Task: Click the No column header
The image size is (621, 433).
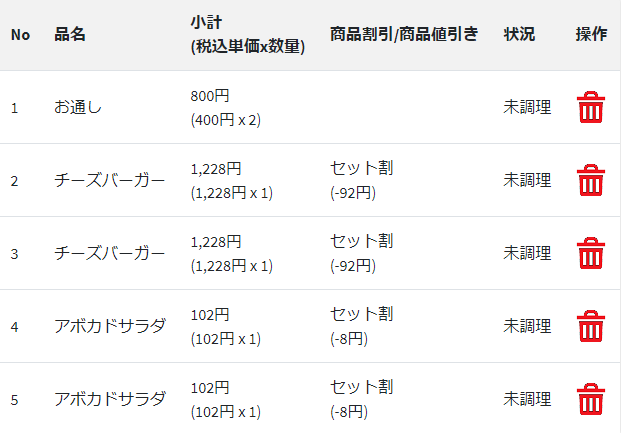Action: [x=20, y=35]
